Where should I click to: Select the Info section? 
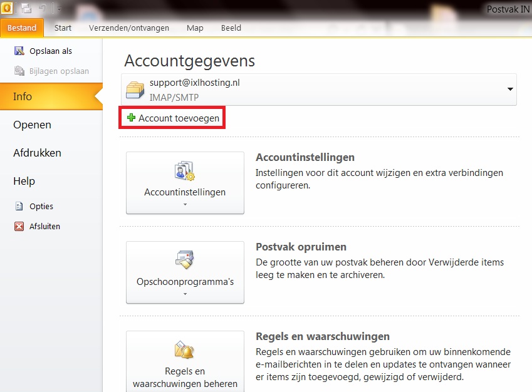tap(51, 96)
